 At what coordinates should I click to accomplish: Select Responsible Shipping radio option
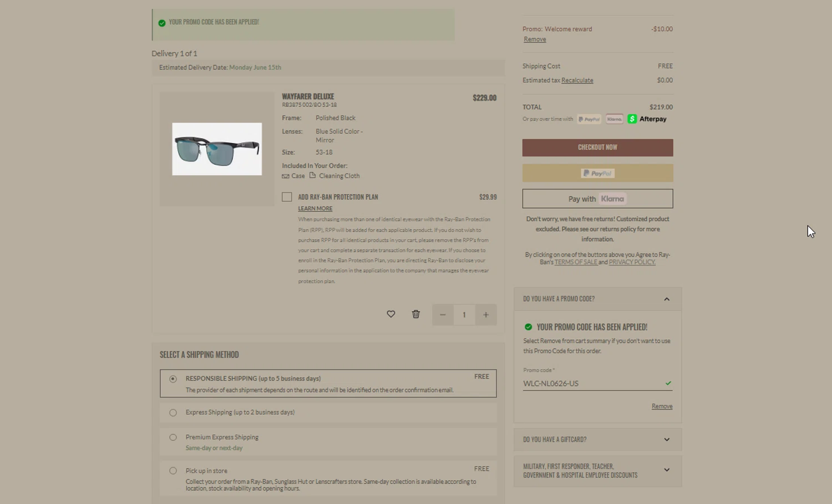(x=173, y=379)
